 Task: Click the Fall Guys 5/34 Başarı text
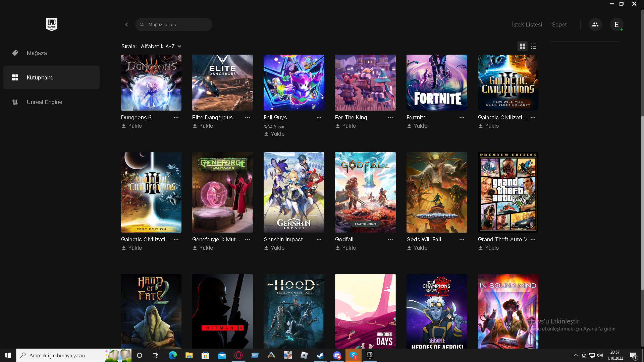click(274, 127)
